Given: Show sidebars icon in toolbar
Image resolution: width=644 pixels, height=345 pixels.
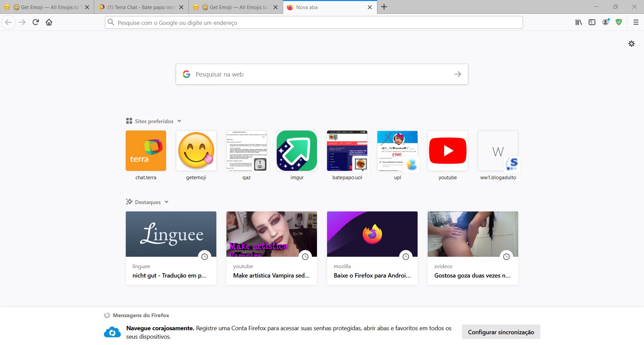Looking at the screenshot, I should click(592, 22).
